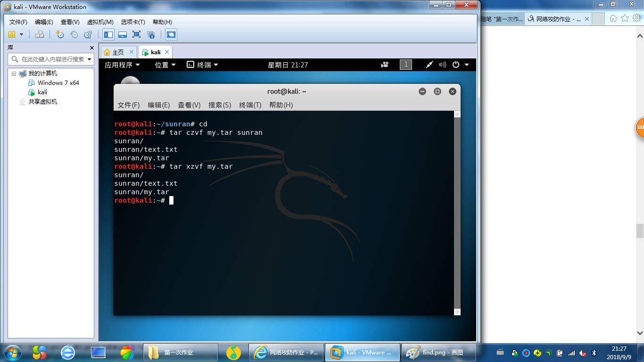Switch to find.png 画图 taskbar button

coord(439,352)
